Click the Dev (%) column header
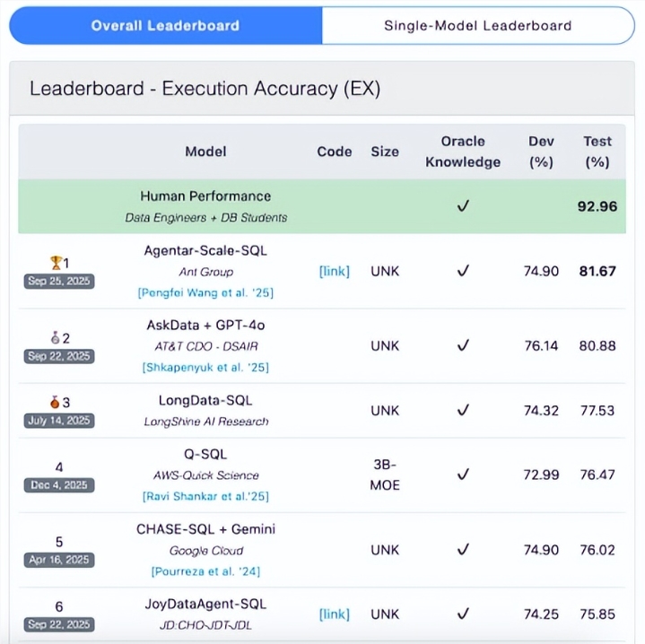 click(541, 152)
